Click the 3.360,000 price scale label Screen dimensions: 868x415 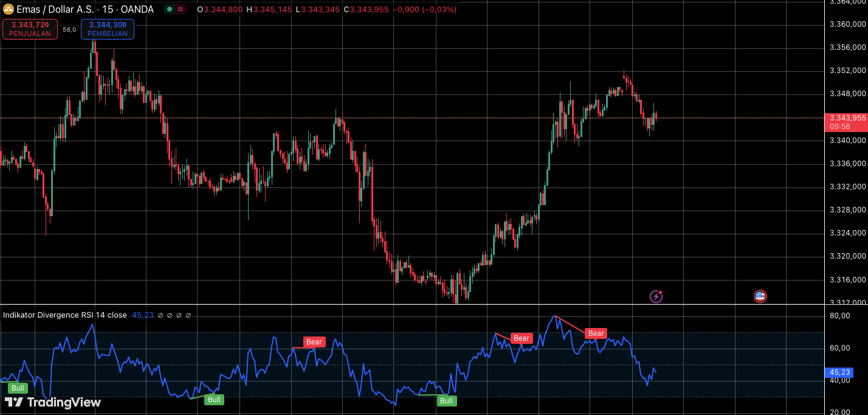pyautogui.click(x=847, y=25)
